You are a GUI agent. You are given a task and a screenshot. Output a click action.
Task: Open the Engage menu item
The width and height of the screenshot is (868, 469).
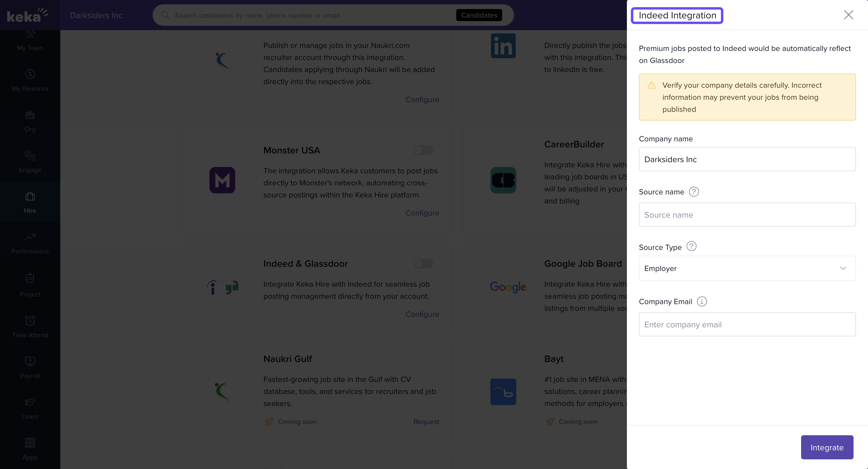point(30,162)
